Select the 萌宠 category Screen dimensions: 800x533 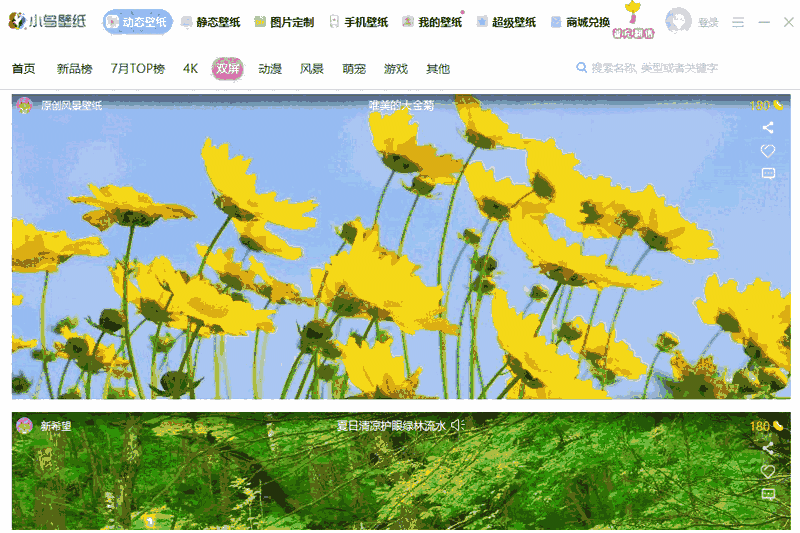[354, 68]
